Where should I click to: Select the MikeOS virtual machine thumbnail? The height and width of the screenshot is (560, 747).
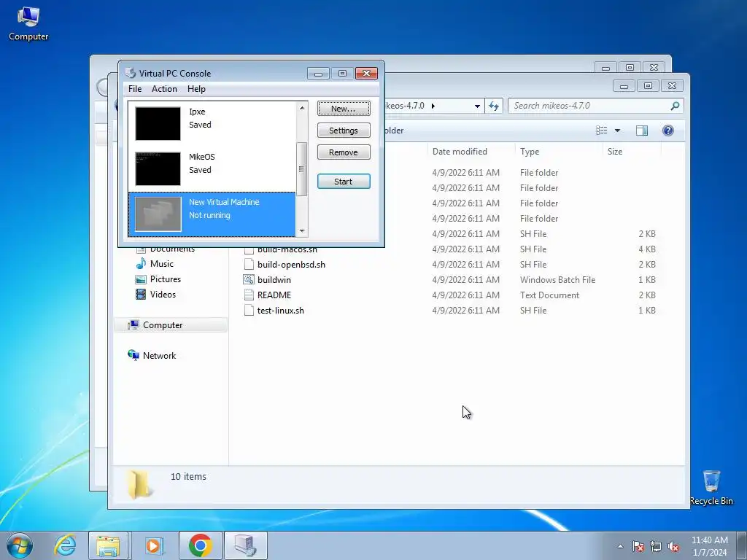pyautogui.click(x=158, y=168)
